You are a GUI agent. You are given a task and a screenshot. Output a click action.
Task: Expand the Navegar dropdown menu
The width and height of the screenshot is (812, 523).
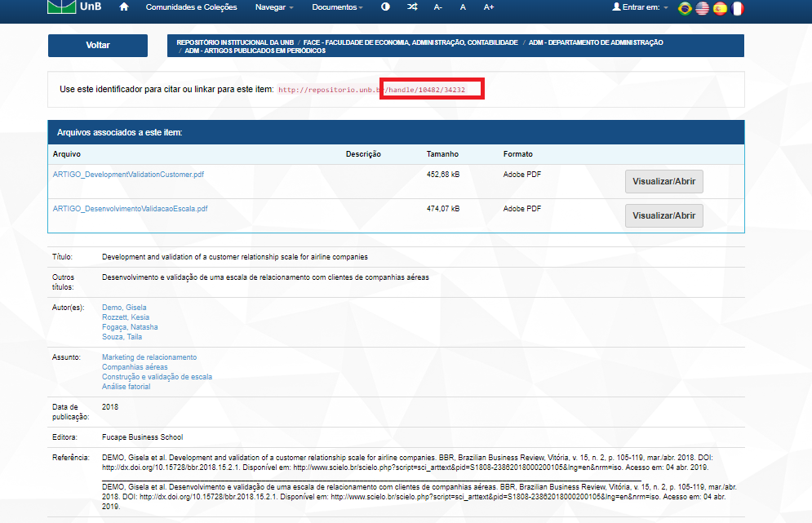[x=274, y=7]
